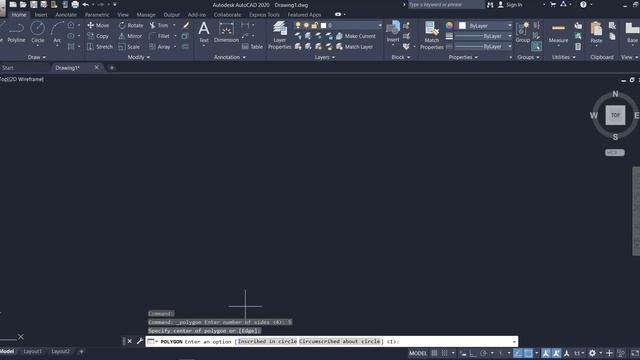Insert a Table
This screenshot has height=360, width=640.
coord(252,47)
